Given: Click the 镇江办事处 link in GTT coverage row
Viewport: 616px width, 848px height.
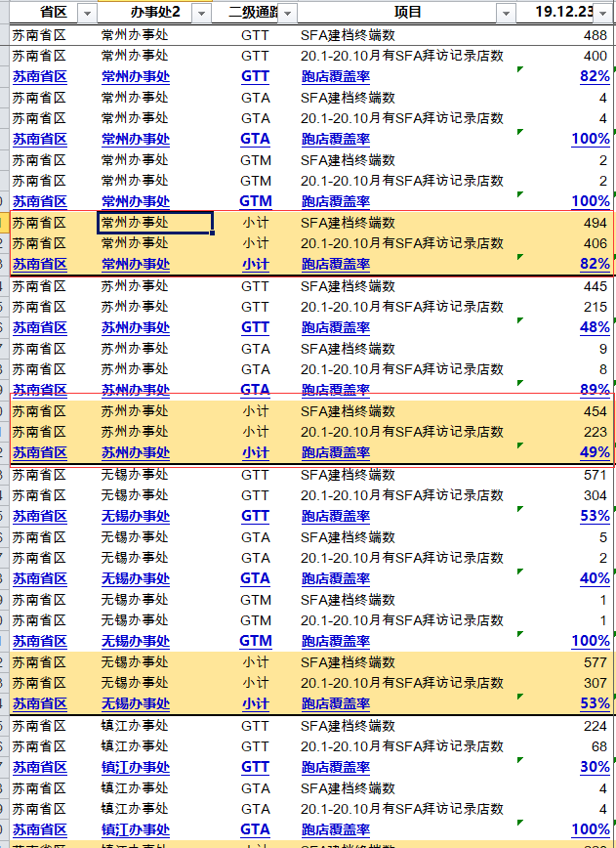Looking at the screenshot, I should (136, 767).
